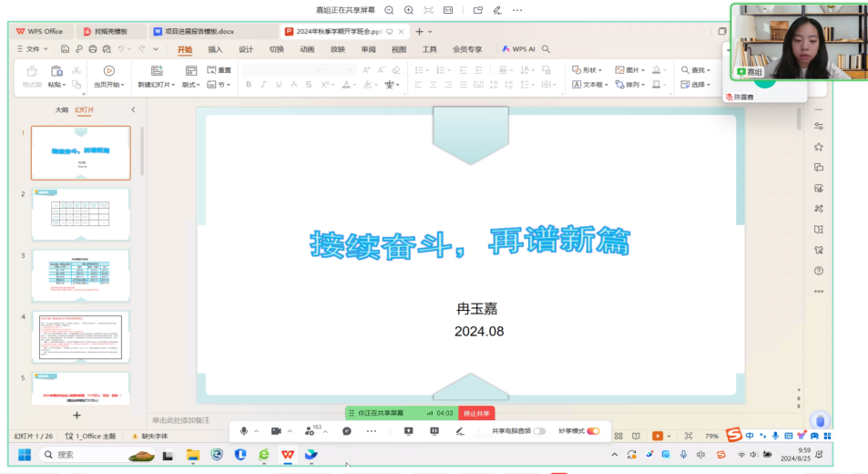Click the microphone icon in meeting toolbar
The height and width of the screenshot is (474, 868).
pos(244,431)
